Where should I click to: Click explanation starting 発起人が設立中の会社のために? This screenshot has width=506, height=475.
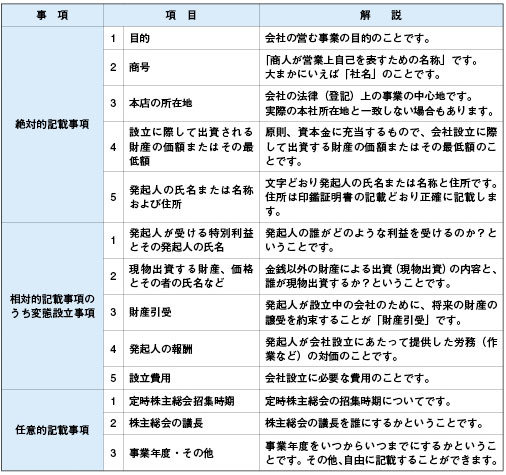pos(381,312)
